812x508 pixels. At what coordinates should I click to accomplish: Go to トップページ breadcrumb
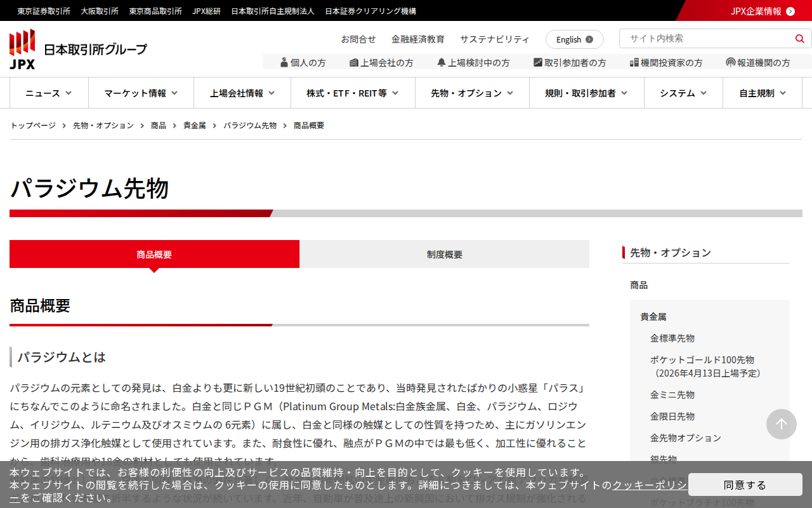point(33,125)
